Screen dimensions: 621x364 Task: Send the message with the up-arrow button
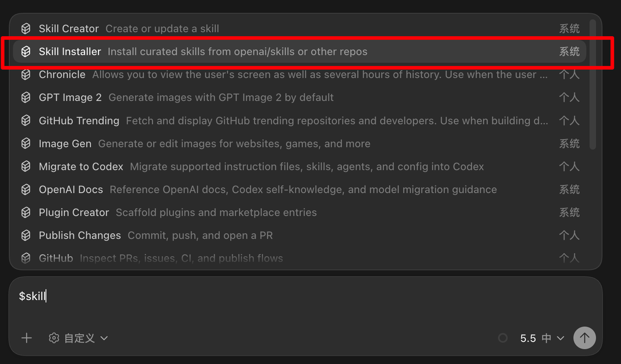click(x=585, y=338)
